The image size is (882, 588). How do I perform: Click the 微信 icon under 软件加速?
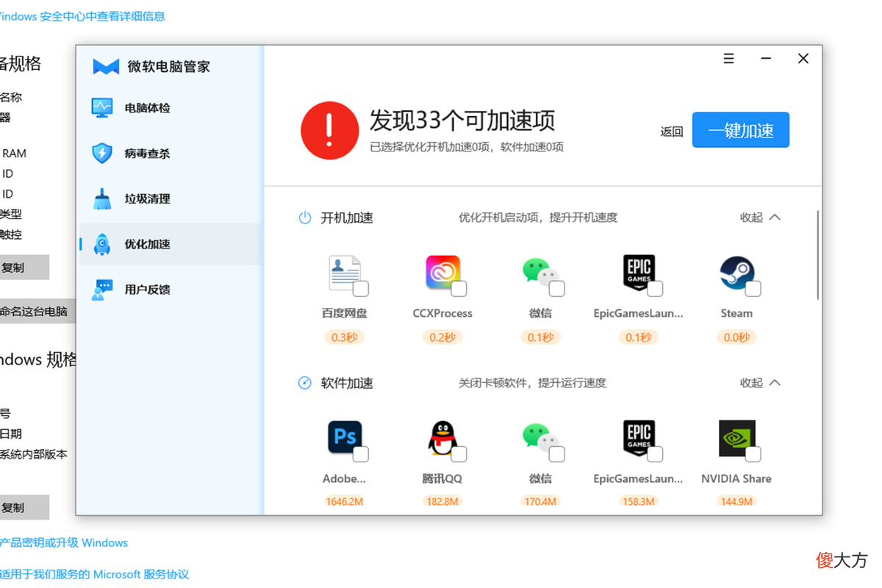tap(540, 437)
